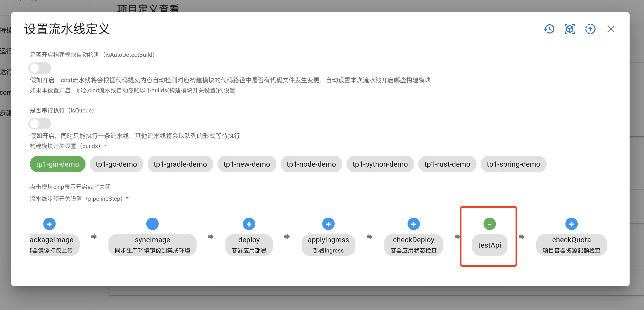644x310 pixels.
Task: Deselect the tp1-gin-demo build chip
Action: [57, 164]
